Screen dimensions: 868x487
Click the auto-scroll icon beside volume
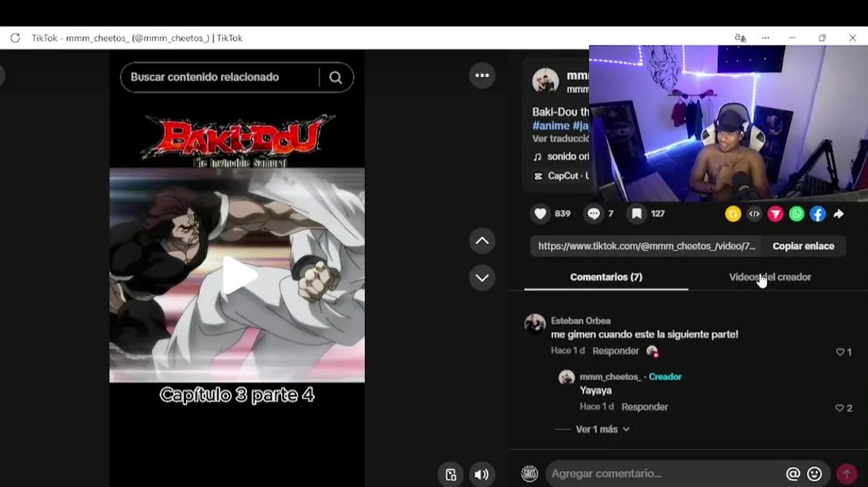coord(451,475)
